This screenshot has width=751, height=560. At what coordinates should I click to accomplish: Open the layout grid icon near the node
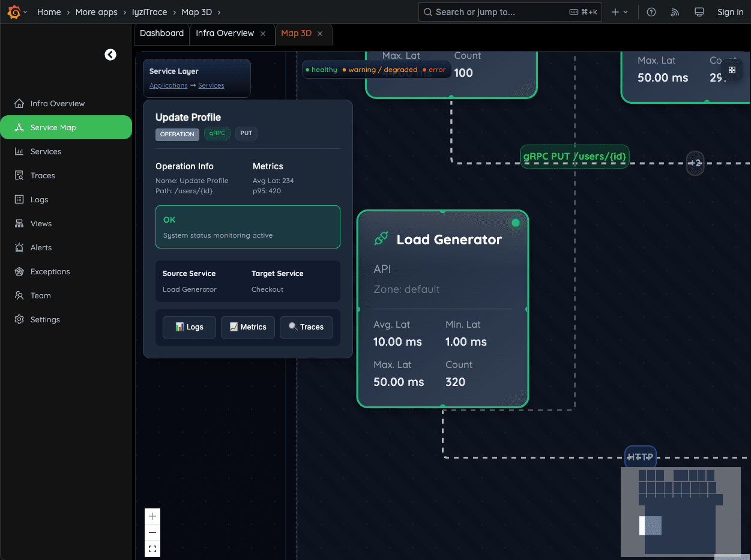pyautogui.click(x=732, y=70)
